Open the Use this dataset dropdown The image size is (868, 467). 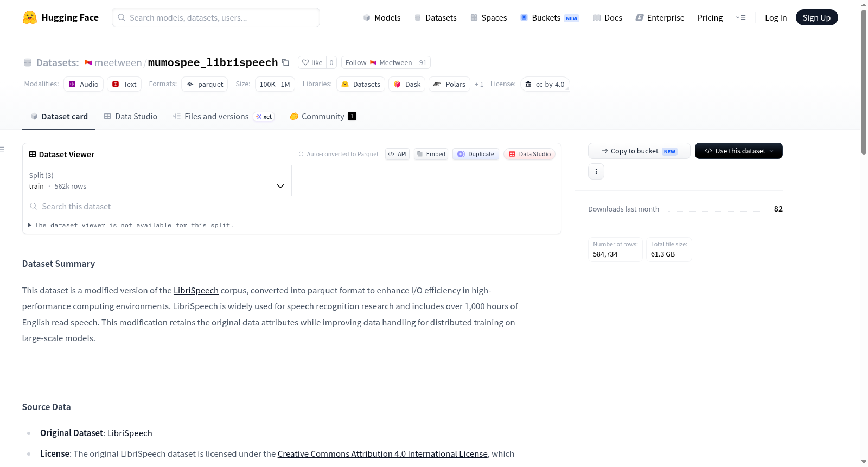click(x=738, y=151)
